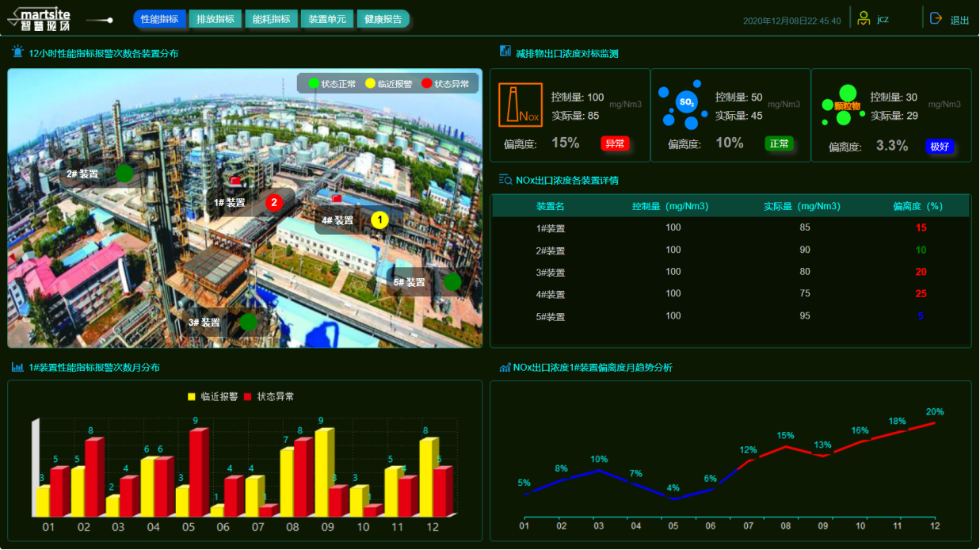Click the NOx chimney icon
Viewport: 980px width, 550px height.
pos(520,105)
